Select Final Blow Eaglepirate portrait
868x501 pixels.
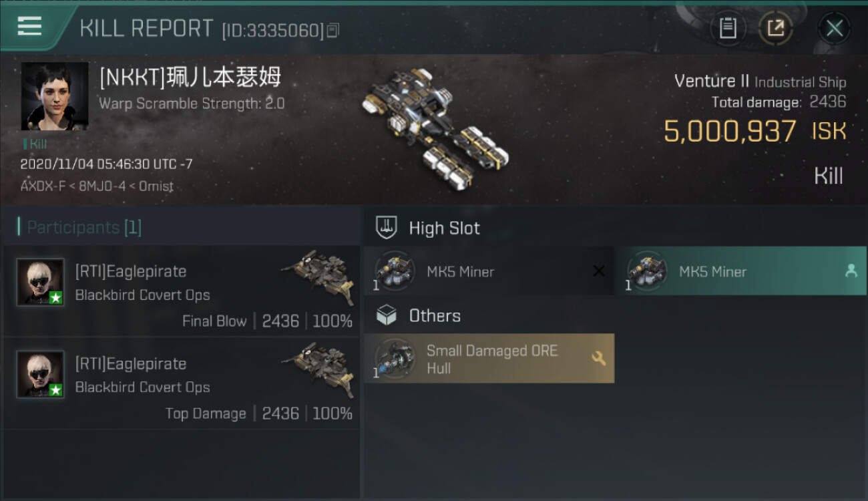(40, 282)
